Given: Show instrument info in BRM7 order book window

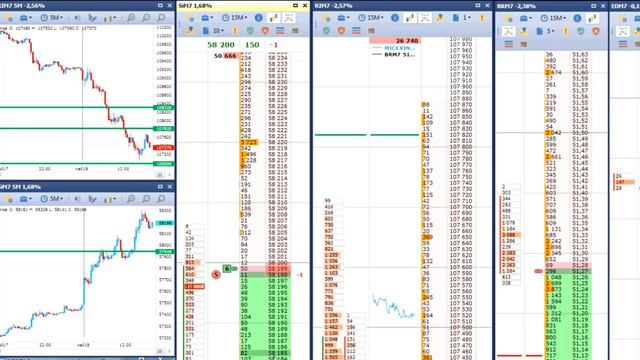Looking at the screenshot, I should pyautogui.click(x=577, y=18).
